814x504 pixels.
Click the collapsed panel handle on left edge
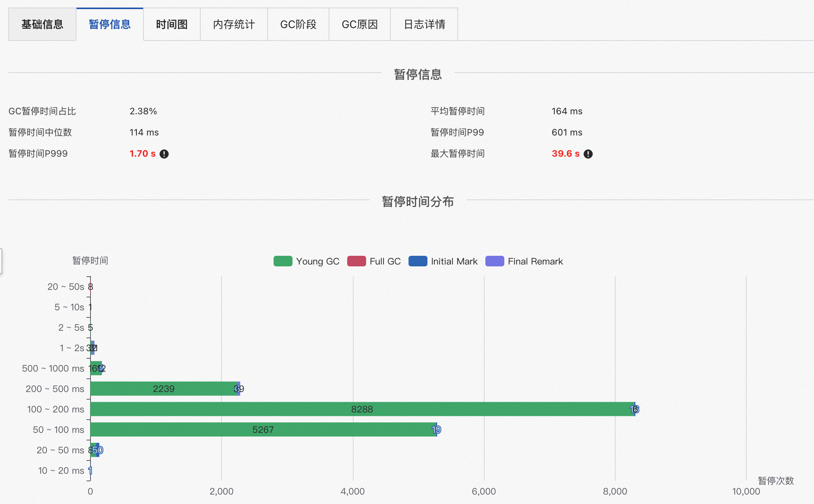tap(2, 260)
